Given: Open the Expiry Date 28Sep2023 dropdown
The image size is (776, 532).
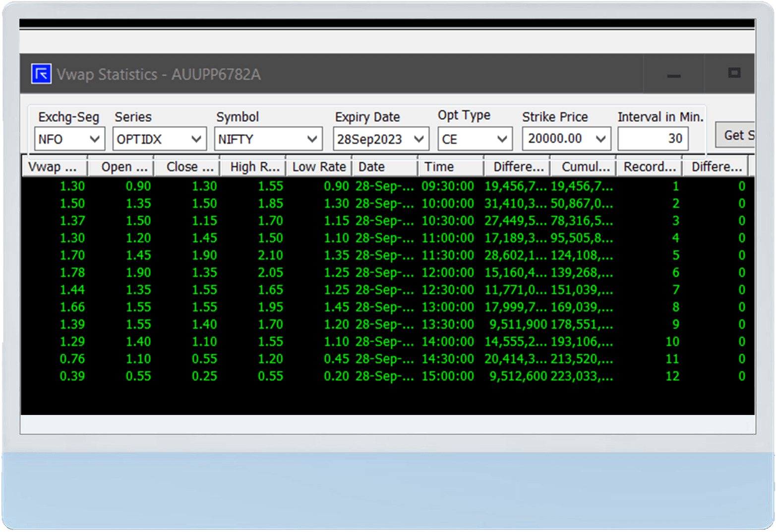Looking at the screenshot, I should [x=419, y=139].
